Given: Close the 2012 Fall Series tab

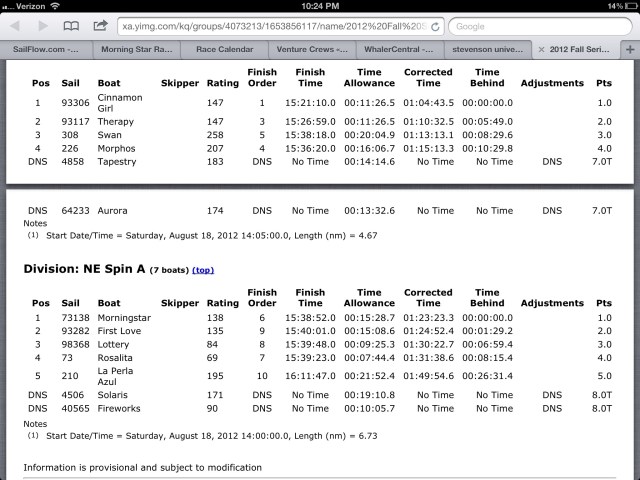Looking at the screenshot, I should [x=543, y=48].
